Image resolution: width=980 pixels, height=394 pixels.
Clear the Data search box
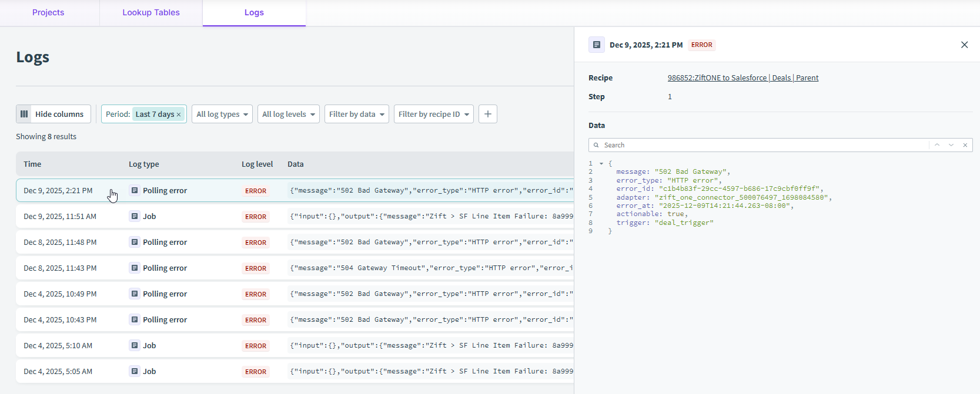[965, 145]
